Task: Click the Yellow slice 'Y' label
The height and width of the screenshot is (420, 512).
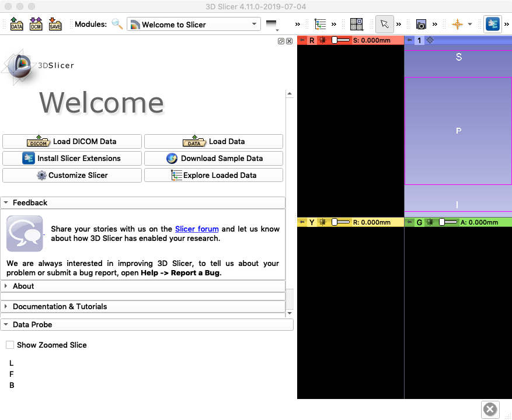Action: pos(312,222)
